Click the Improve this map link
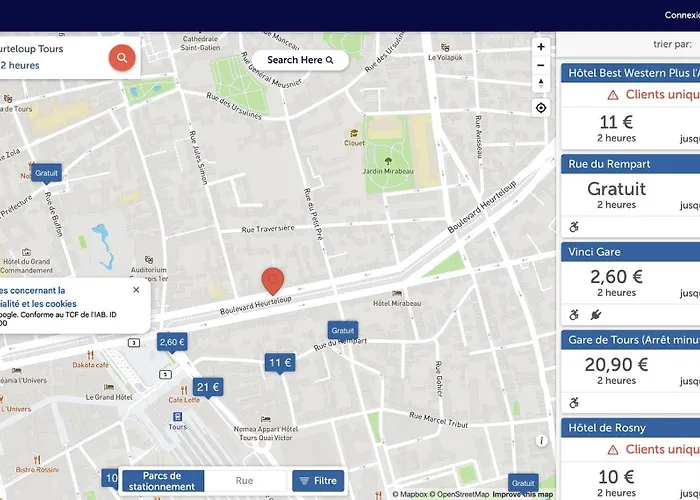This screenshot has height=500, width=700. (522, 494)
